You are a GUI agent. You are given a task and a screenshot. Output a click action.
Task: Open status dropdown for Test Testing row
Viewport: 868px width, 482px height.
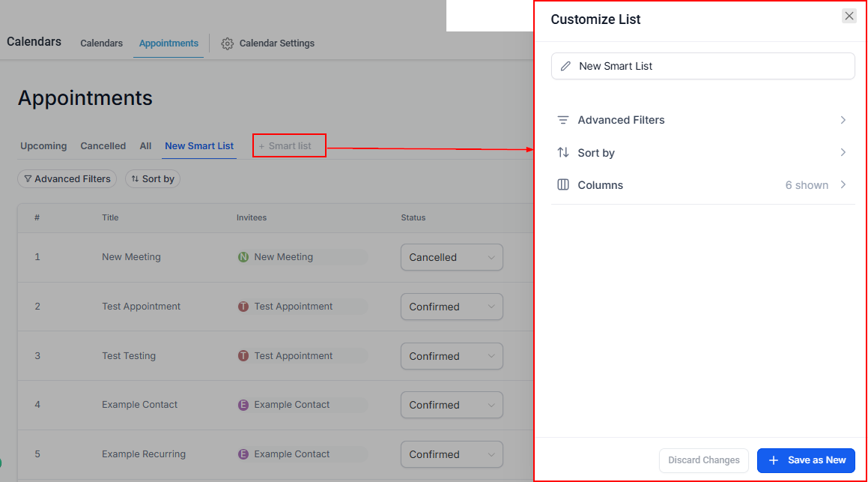452,356
